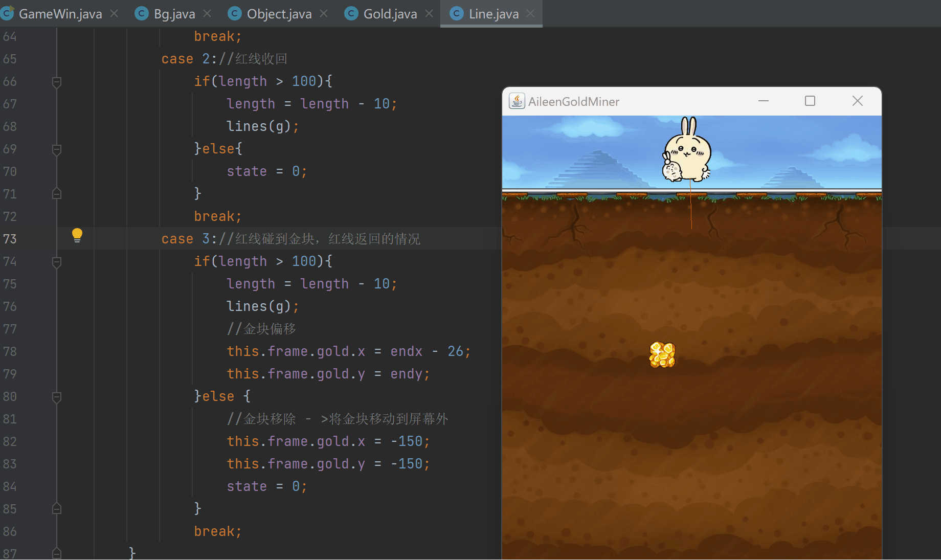Viewport: 941px width, 560px height.
Task: Click the class icon on Gold.java tab
Action: coord(351,14)
